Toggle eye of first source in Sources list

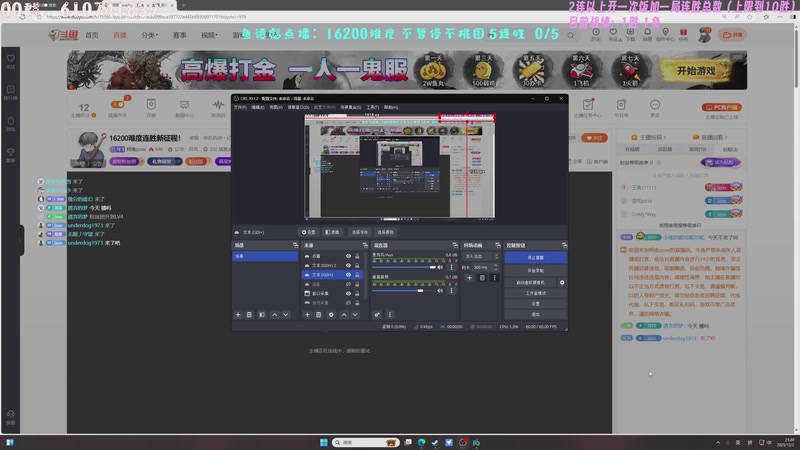point(348,256)
